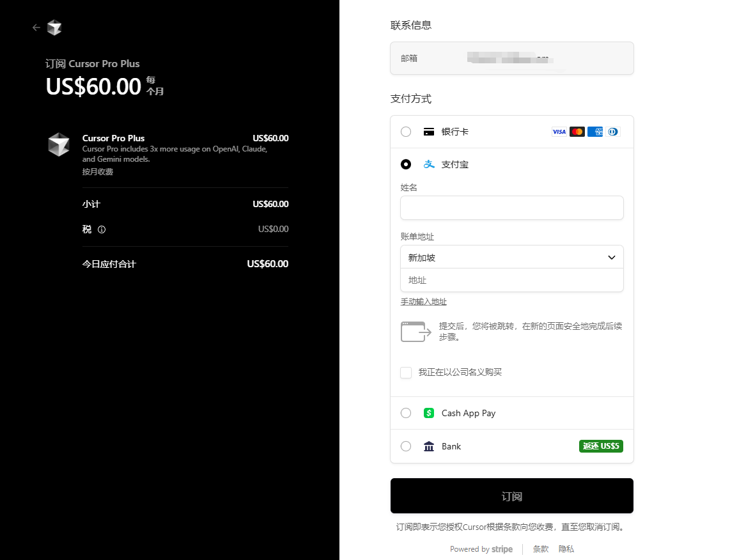Screen dimensions: 730x560
Task: Click the 邮箱 email field
Action: (x=511, y=58)
